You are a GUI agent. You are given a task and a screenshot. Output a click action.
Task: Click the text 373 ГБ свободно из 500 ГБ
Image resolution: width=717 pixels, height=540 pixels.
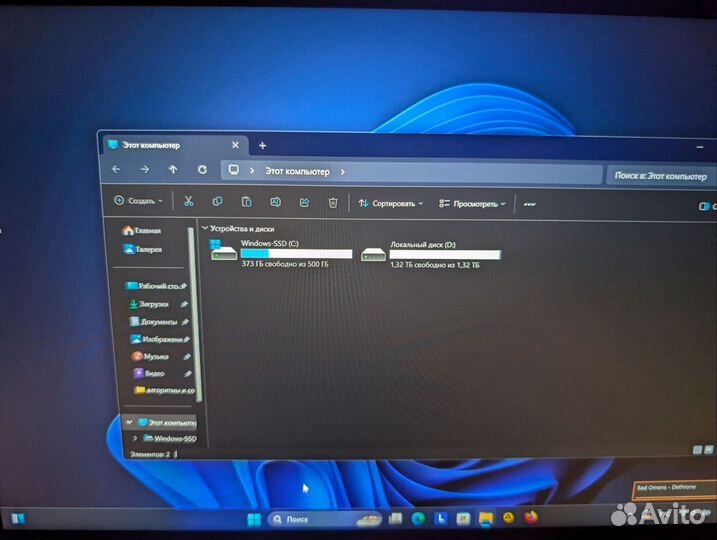click(284, 264)
